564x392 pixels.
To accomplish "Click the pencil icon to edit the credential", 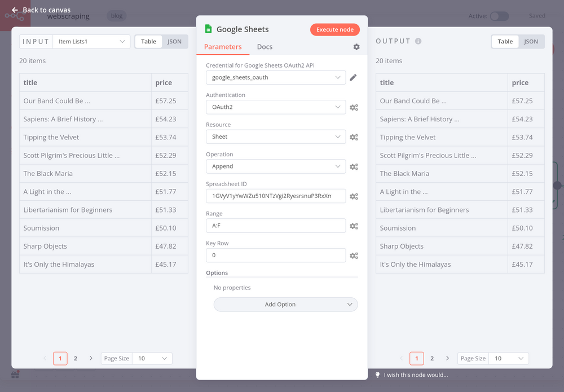I will [354, 77].
